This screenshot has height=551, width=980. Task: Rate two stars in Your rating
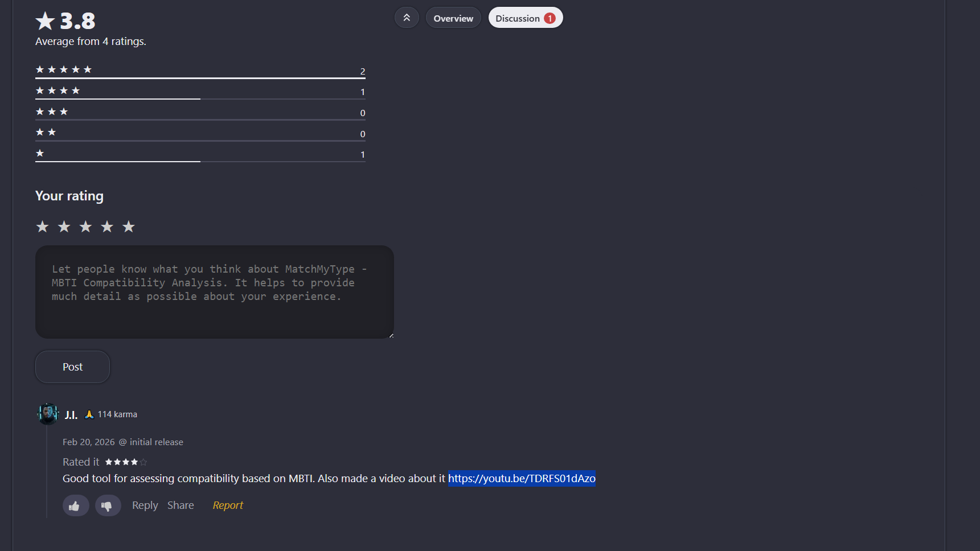tap(64, 227)
